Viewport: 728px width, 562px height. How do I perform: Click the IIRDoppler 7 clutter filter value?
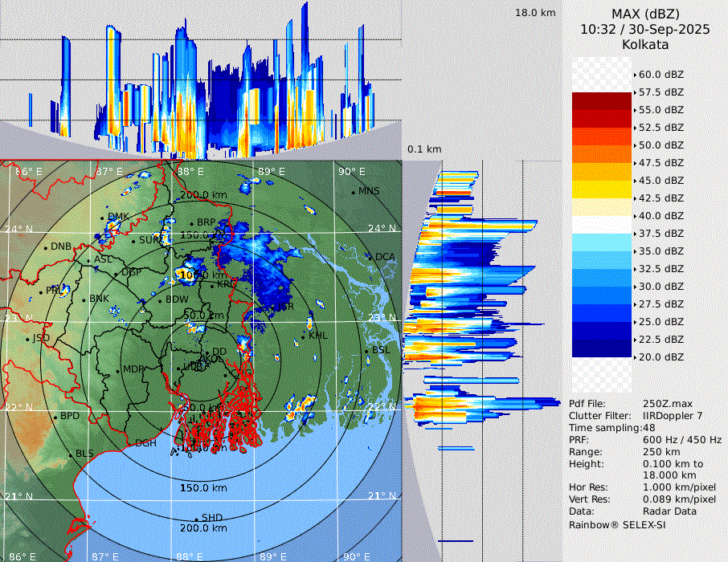tap(673, 416)
